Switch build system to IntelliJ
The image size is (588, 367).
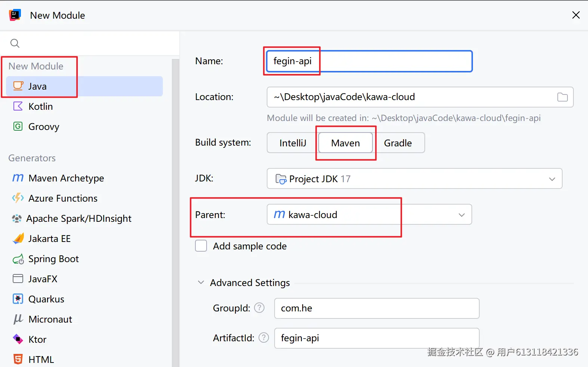click(x=293, y=143)
